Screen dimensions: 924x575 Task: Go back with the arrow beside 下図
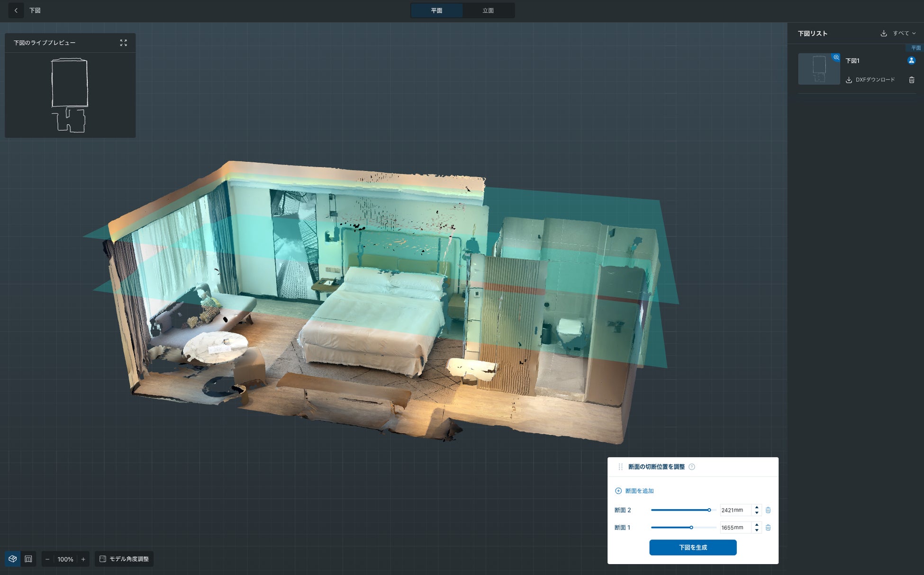pos(16,10)
